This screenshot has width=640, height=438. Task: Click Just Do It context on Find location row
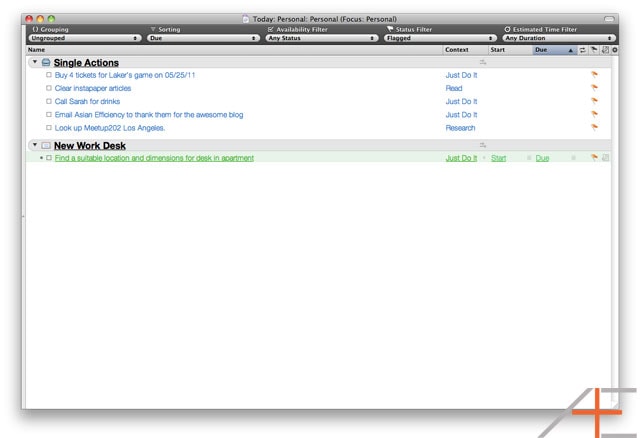tap(461, 158)
